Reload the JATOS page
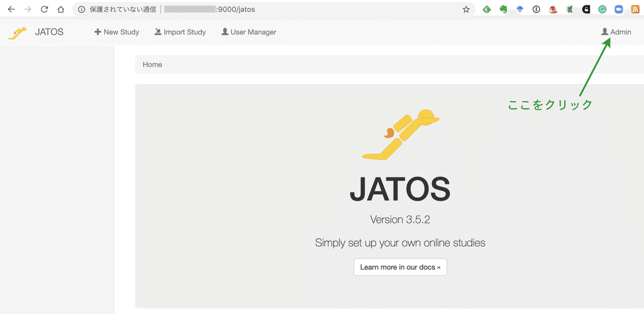 45,9
